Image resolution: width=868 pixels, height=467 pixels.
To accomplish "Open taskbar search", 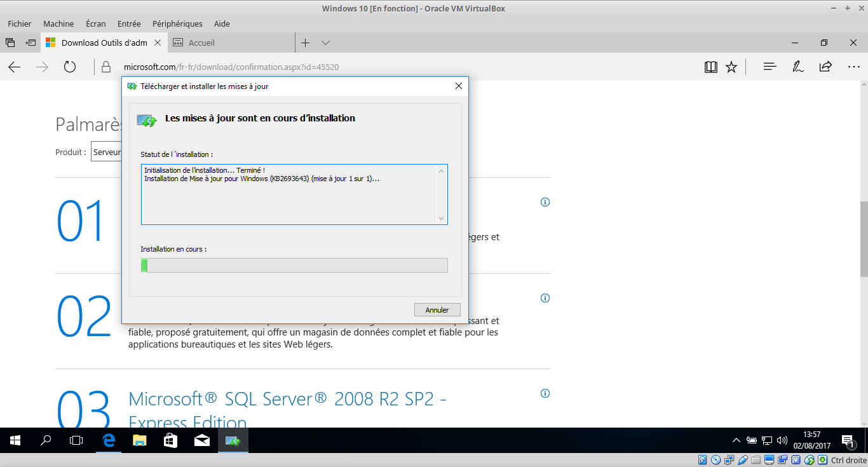I will tap(46, 440).
